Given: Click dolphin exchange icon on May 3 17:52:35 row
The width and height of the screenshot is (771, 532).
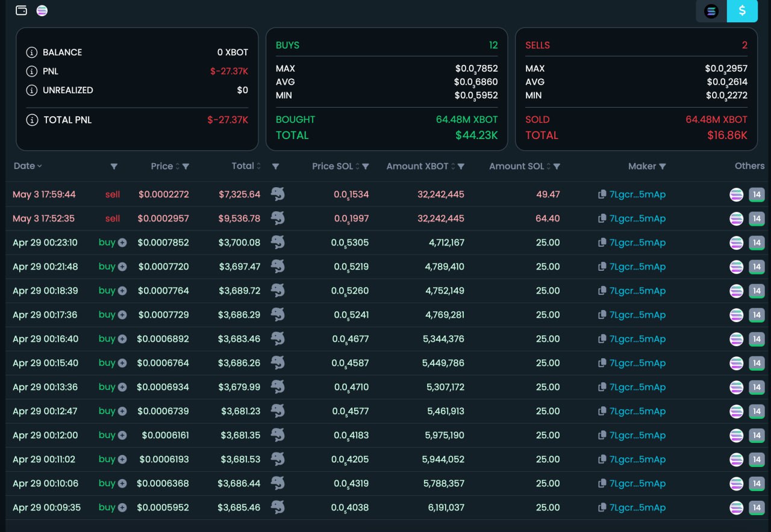Looking at the screenshot, I should 278,218.
